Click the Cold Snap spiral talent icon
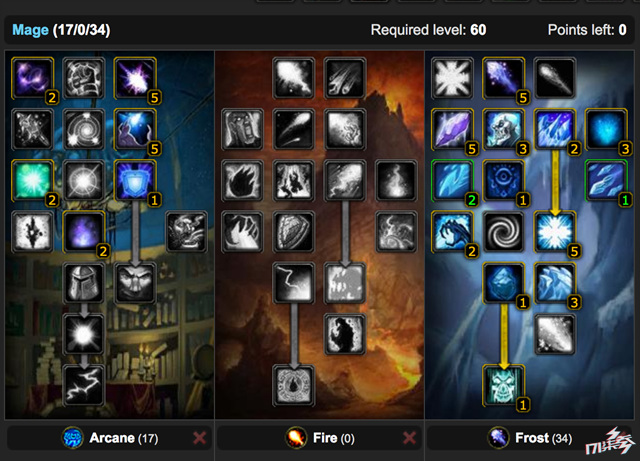This screenshot has width=640, height=461. tap(503, 232)
